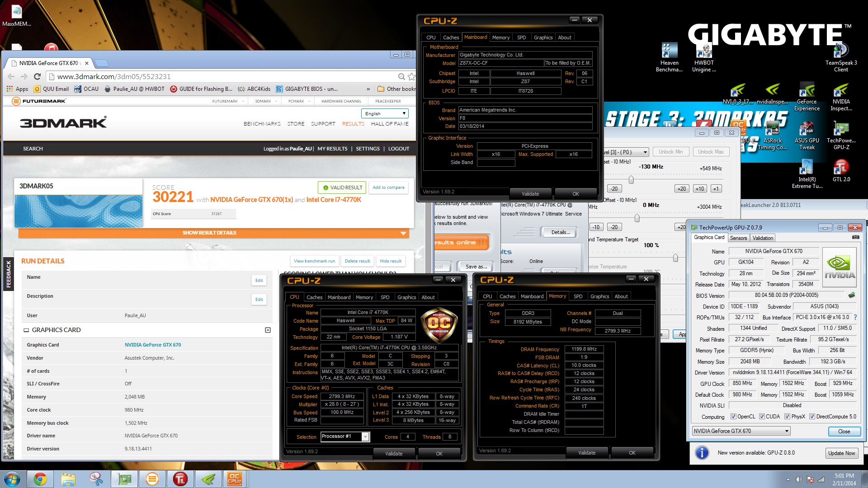Screen dimensions: 868x488
Task: Open SPD tab in Memory CPU-Z window
Action: click(578, 296)
